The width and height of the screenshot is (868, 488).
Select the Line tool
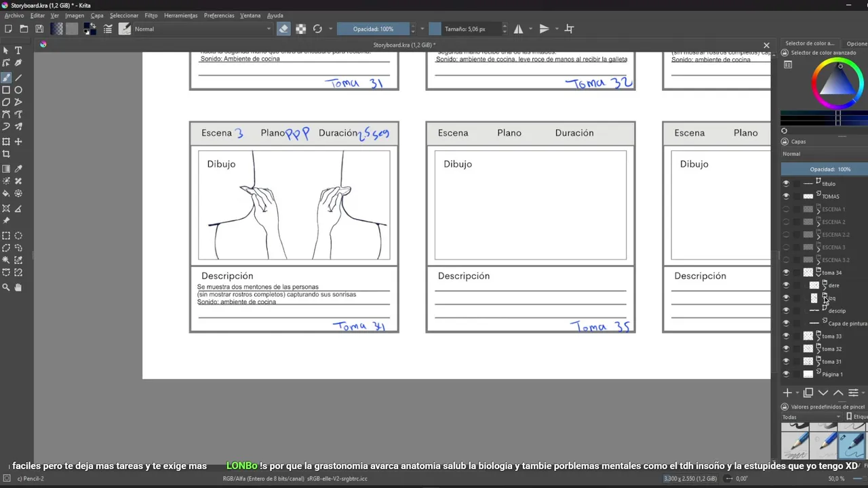click(x=18, y=77)
